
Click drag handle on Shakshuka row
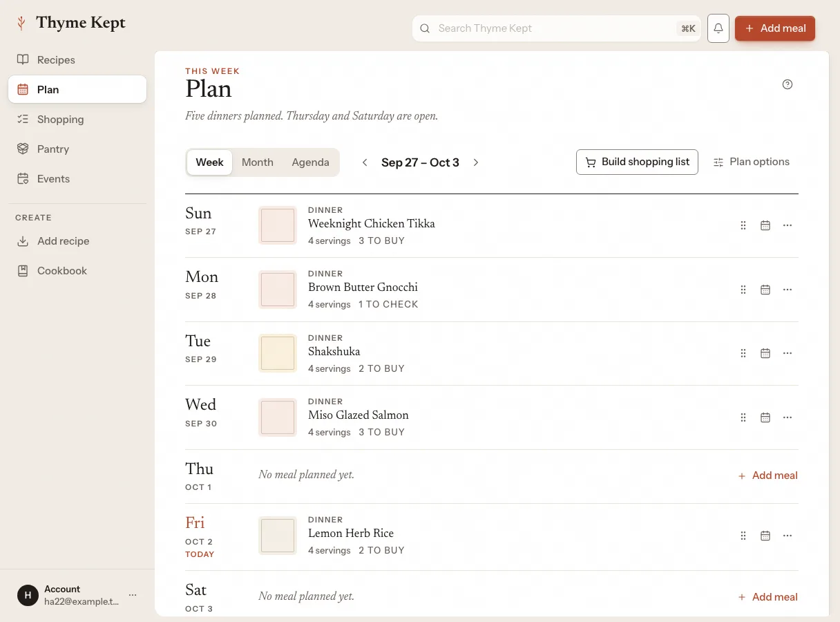pos(743,353)
